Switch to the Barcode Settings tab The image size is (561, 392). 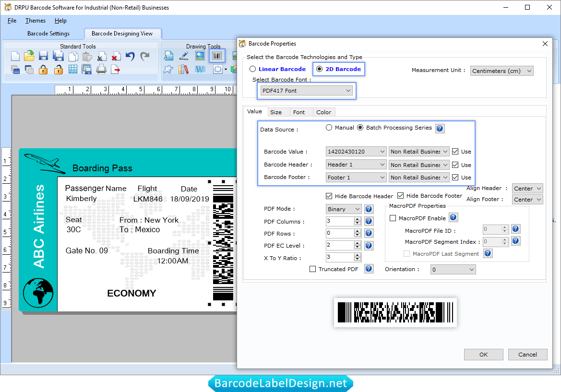coord(48,34)
